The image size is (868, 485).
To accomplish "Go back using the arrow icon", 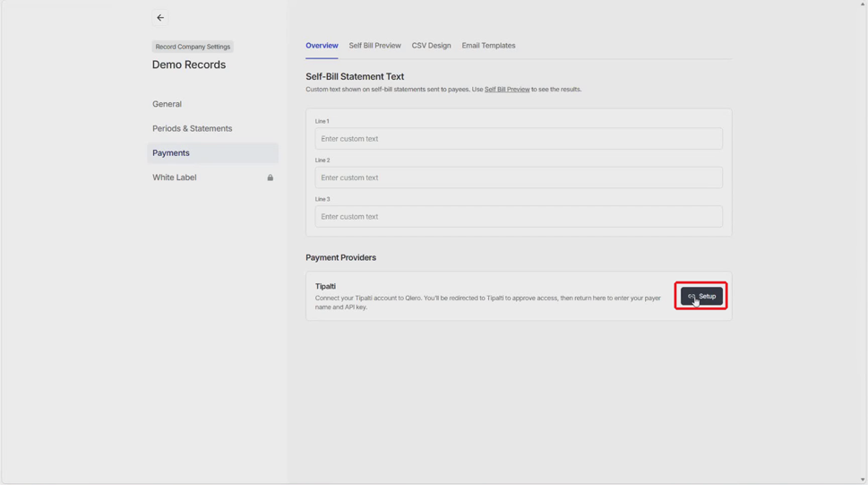I will [x=160, y=18].
